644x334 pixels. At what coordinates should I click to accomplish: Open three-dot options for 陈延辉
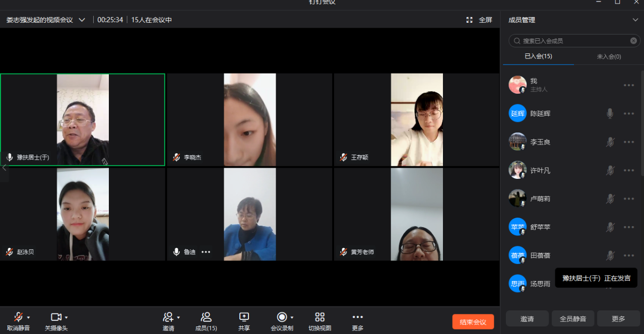(x=628, y=114)
